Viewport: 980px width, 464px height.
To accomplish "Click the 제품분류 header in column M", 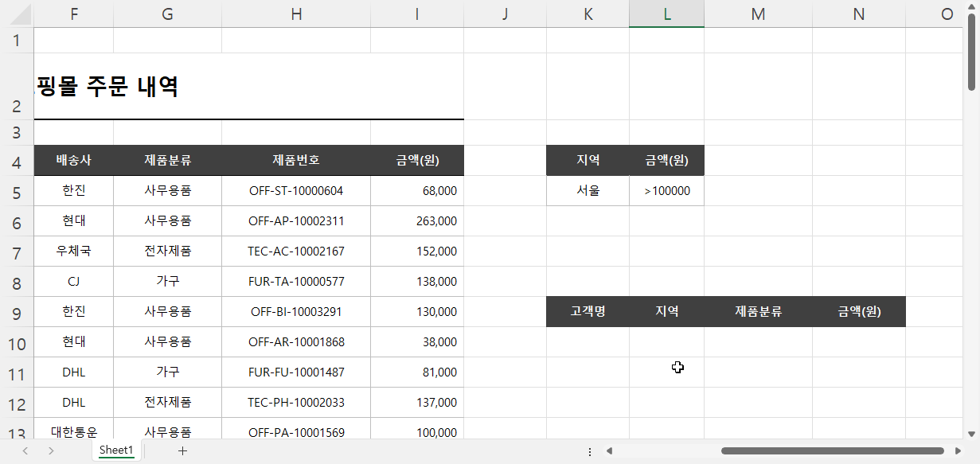I will coord(758,312).
